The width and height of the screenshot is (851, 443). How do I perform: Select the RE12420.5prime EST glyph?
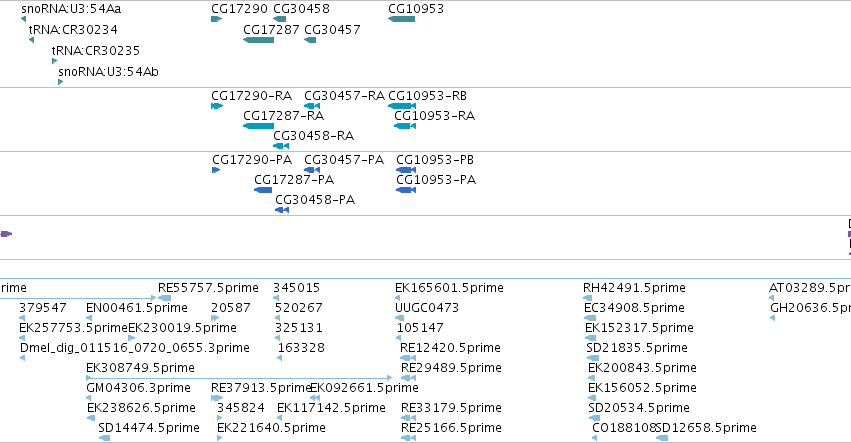pyautogui.click(x=408, y=358)
